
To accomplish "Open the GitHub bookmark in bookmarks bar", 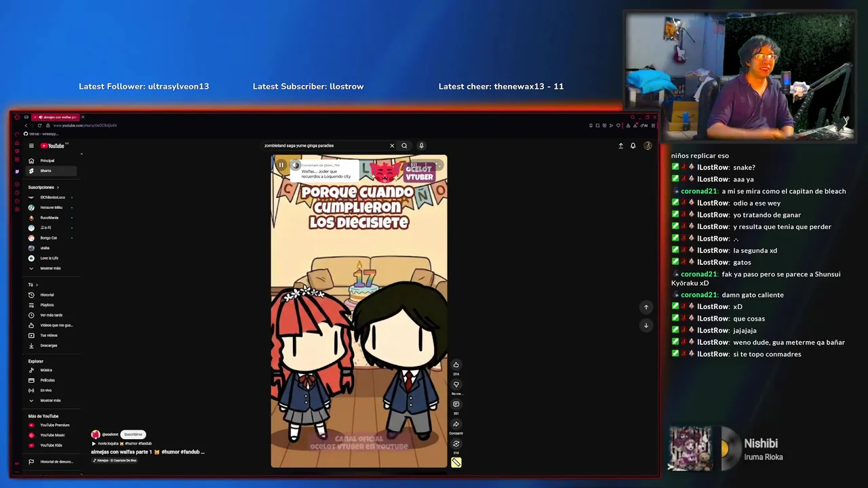I will 41,134.
